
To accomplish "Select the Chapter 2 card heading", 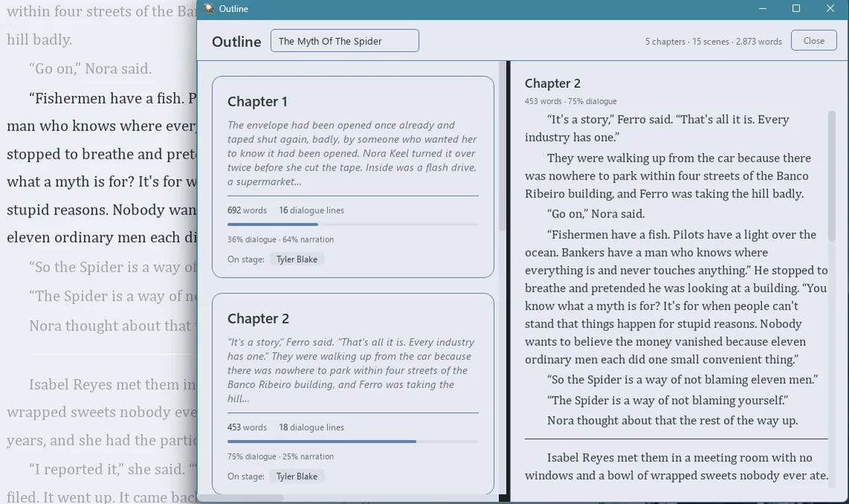I will (258, 319).
